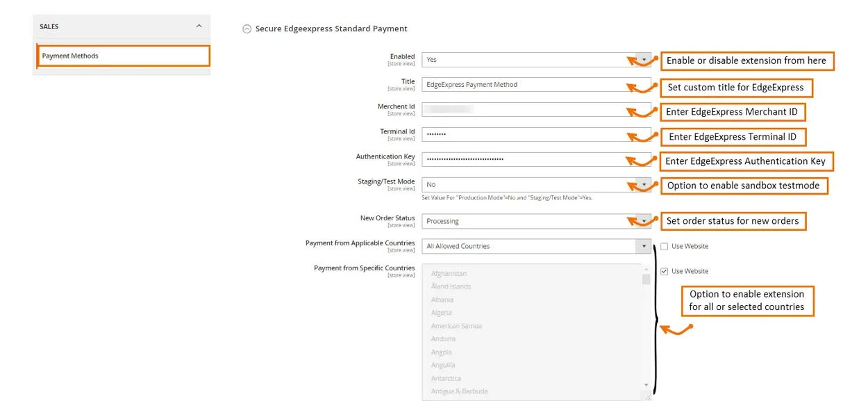Collapse the Secure Edgeexpress Standard Payment section
Viewport: 868px width, 417px height.
(x=247, y=29)
